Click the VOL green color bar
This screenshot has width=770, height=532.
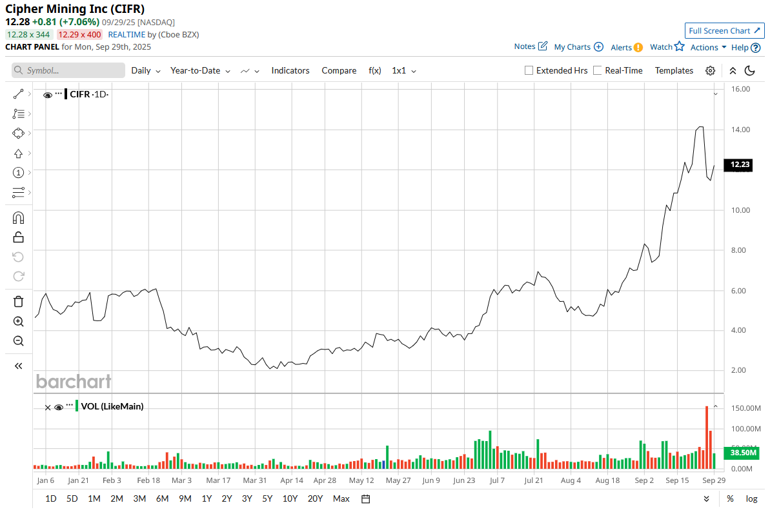tap(77, 406)
